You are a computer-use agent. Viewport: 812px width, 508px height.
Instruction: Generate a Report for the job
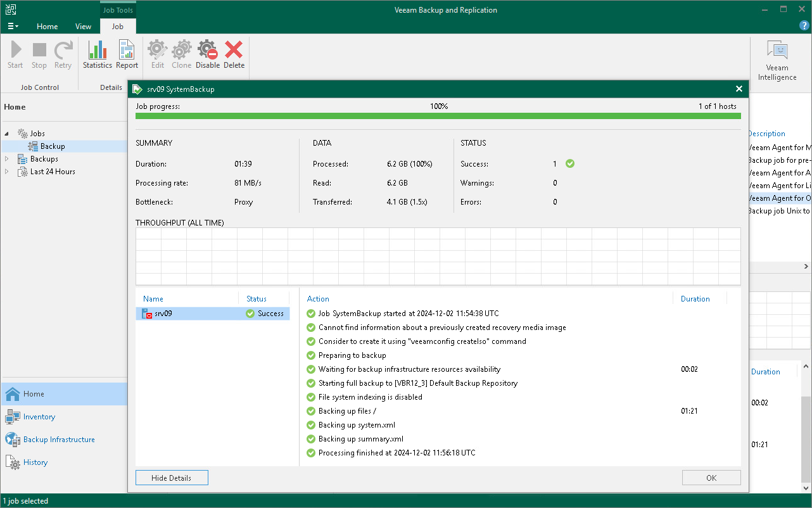click(x=127, y=54)
